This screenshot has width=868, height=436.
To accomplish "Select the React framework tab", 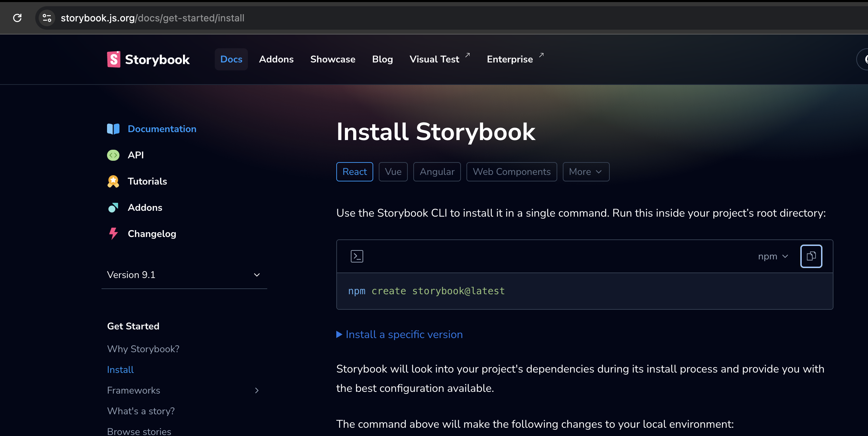I will pos(355,172).
